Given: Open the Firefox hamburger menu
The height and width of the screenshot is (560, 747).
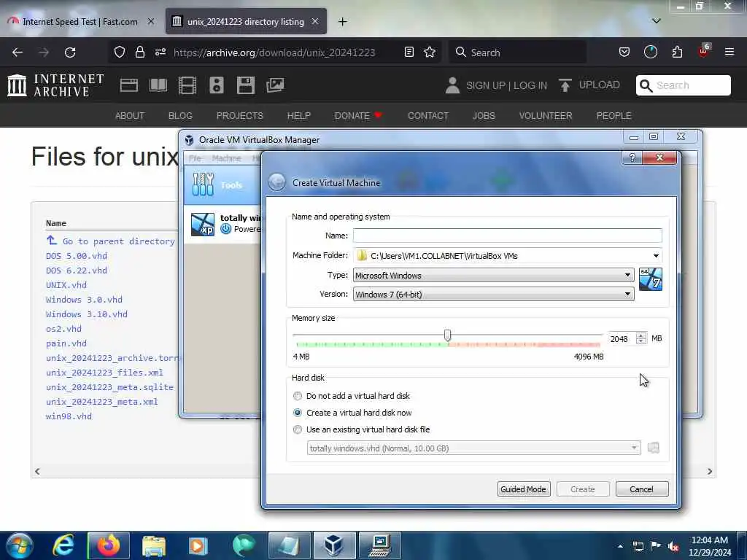Looking at the screenshot, I should pos(729,52).
